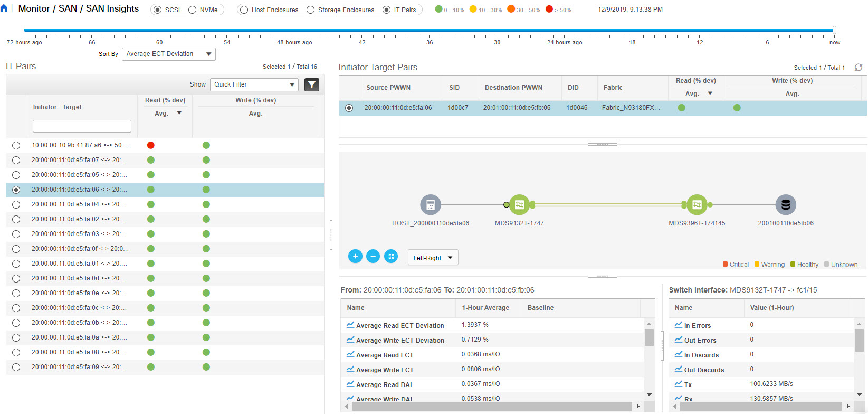Screen dimensions: 868x414
Task: Open chart icon for Average Read DAL
Action: (350, 384)
